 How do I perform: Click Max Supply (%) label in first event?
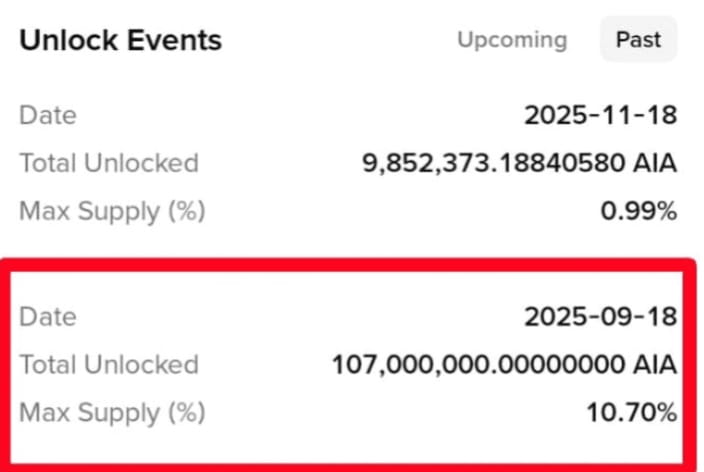[x=113, y=212]
